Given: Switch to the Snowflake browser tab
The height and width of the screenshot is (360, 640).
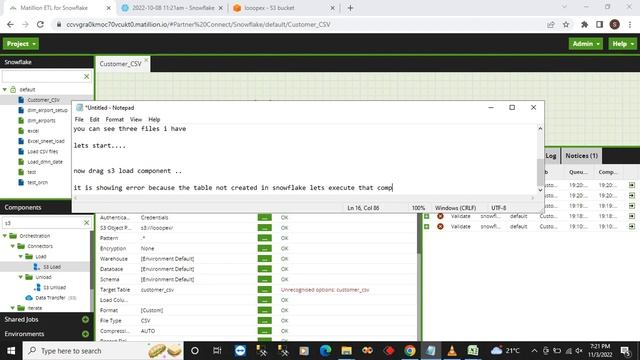Looking at the screenshot, I should (173, 8).
